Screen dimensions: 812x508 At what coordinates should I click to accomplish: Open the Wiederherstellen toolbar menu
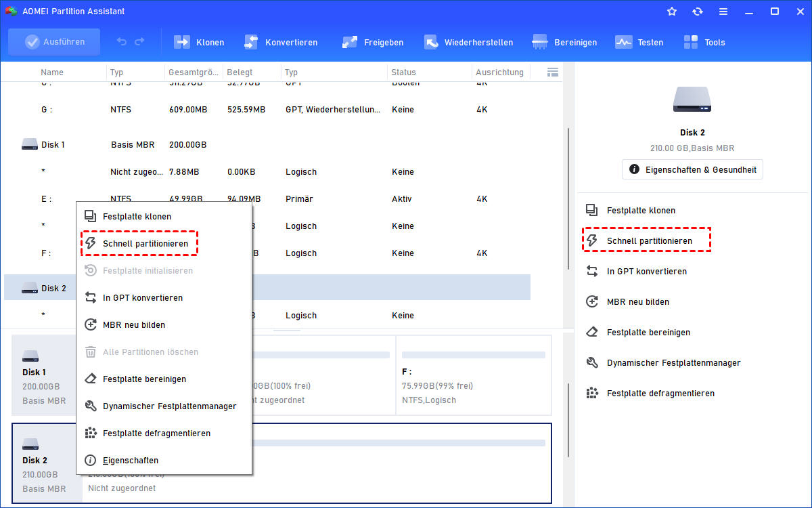pyautogui.click(x=468, y=42)
